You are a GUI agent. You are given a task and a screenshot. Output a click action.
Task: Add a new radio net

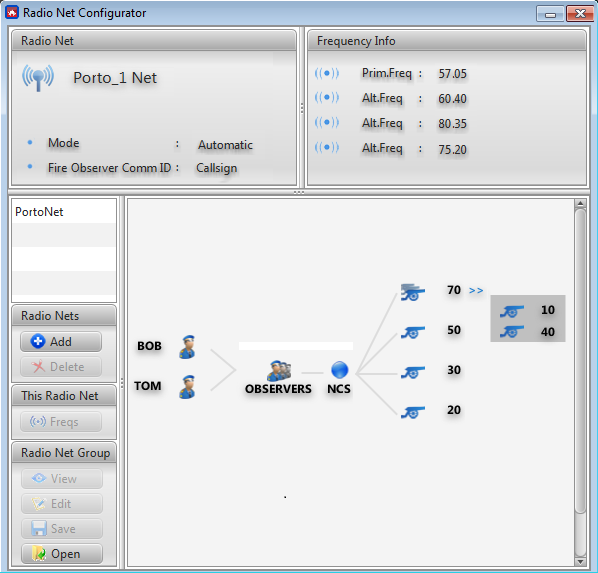[61, 341]
